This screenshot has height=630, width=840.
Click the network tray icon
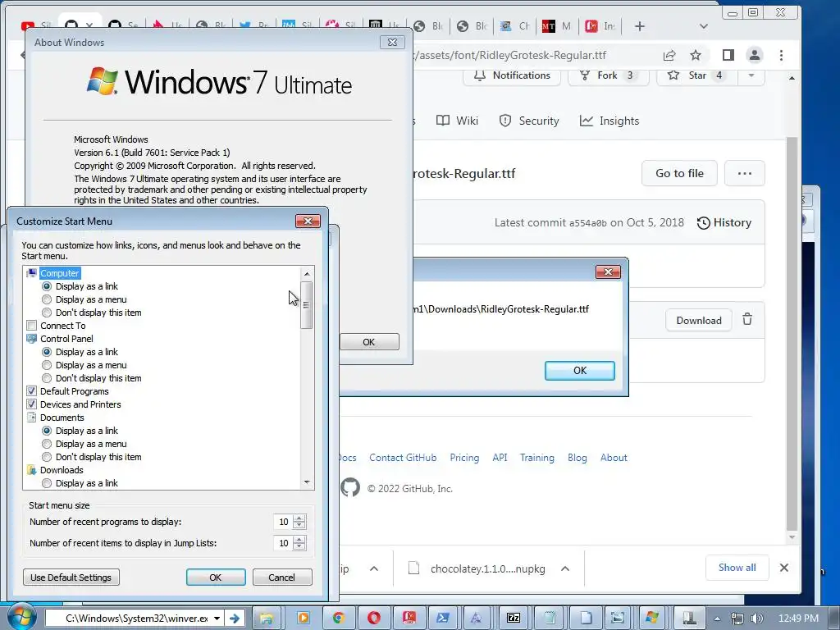tap(737, 619)
